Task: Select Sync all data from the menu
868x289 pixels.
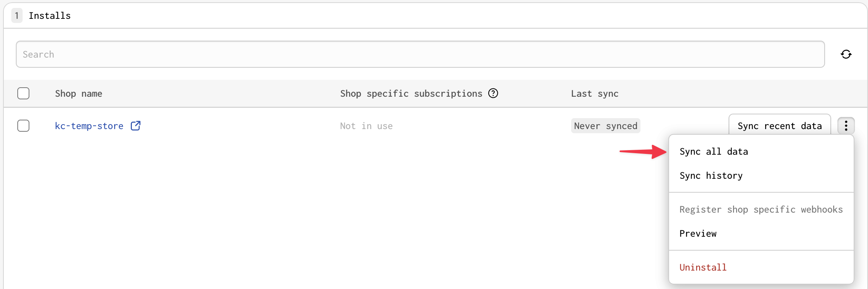Action: (714, 151)
